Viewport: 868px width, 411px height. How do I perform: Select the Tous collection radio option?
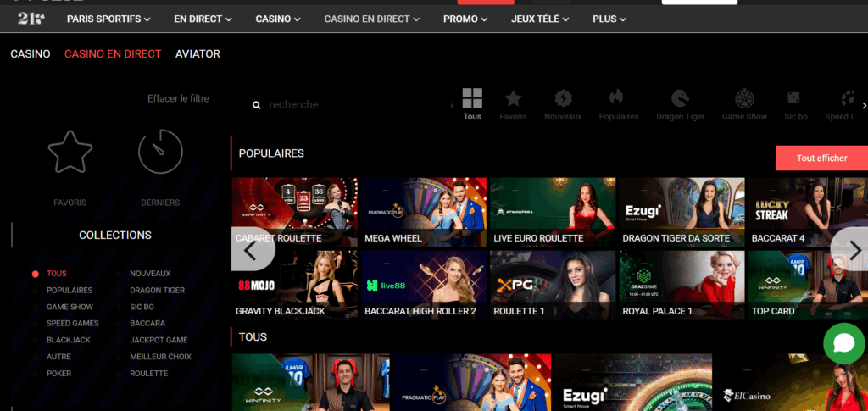pos(36,274)
